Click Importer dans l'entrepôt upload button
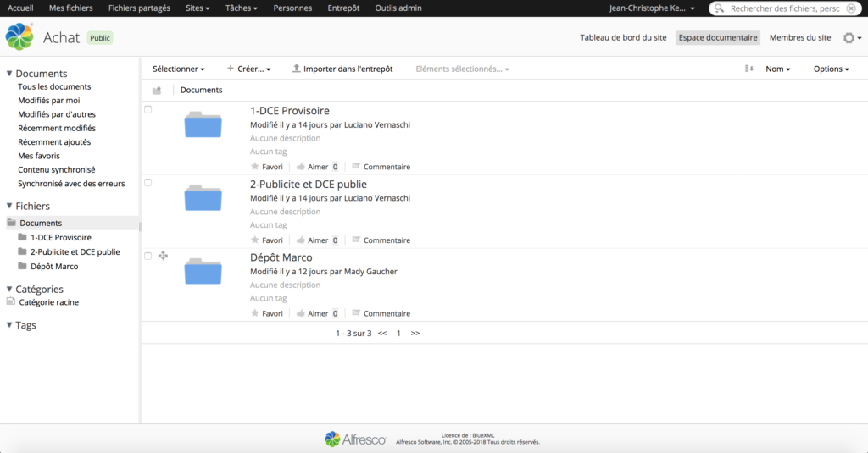 pyautogui.click(x=342, y=69)
